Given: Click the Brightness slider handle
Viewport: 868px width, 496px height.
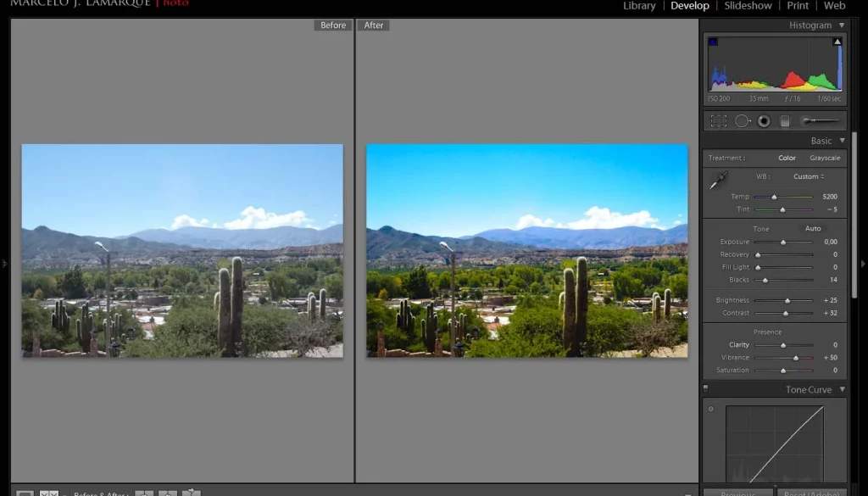Looking at the screenshot, I should [787, 301].
